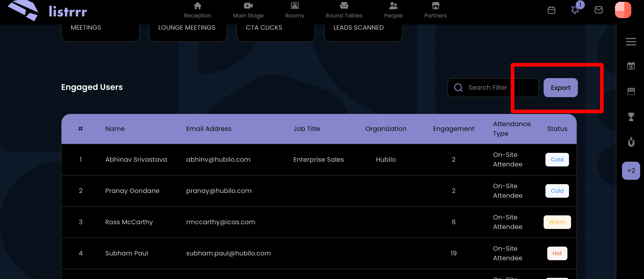Click the Hubilo organization cell
The height and width of the screenshot is (279, 644).
click(386, 159)
